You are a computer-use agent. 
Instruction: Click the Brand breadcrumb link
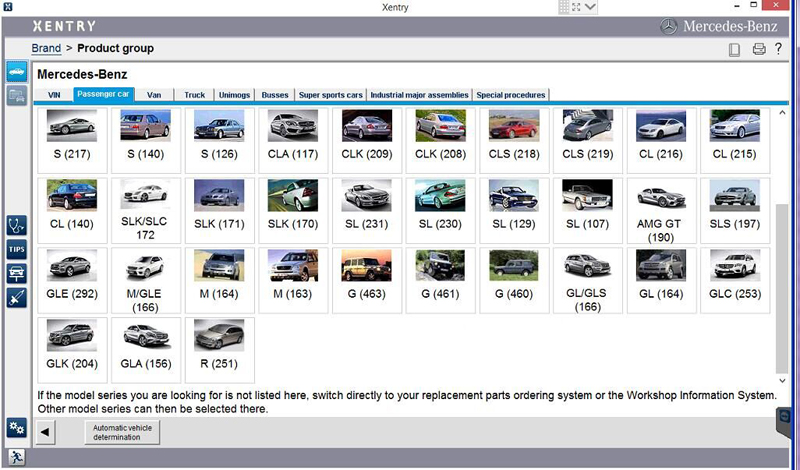[46, 48]
